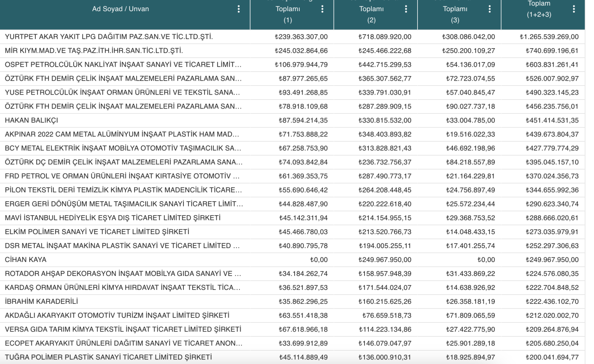Click the ₺84.218.557,89 value cell
The image size is (594, 364).
coord(470,163)
